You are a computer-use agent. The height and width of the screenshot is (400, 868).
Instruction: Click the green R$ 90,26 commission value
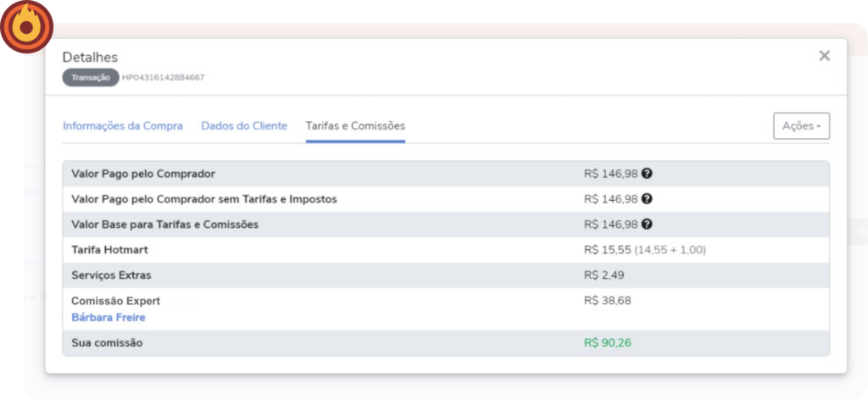608,343
